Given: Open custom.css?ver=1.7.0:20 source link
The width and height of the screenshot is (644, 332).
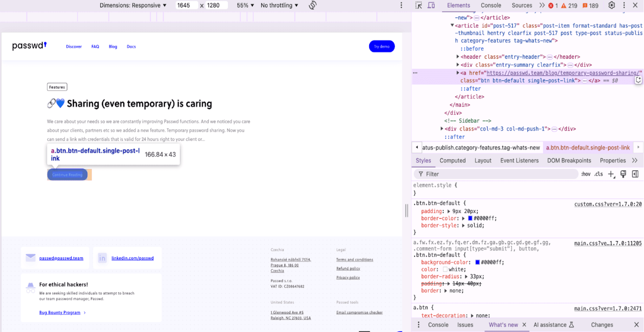Looking at the screenshot, I should 608,204.
